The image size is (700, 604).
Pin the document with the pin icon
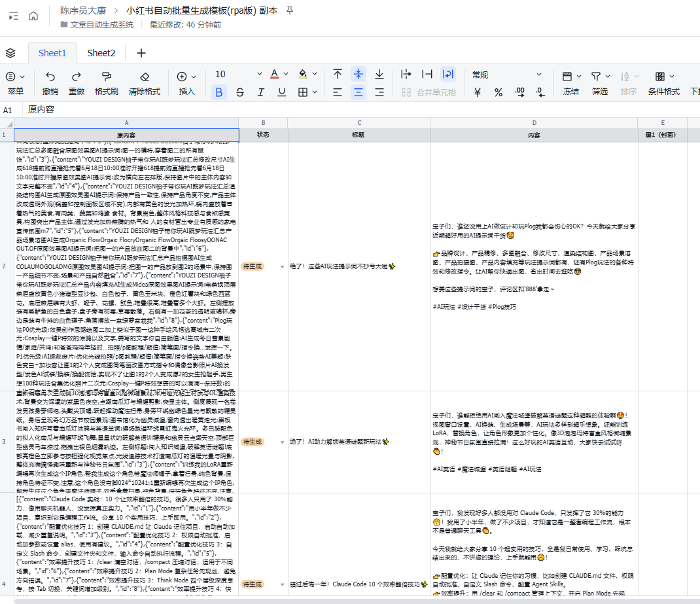(x=290, y=10)
